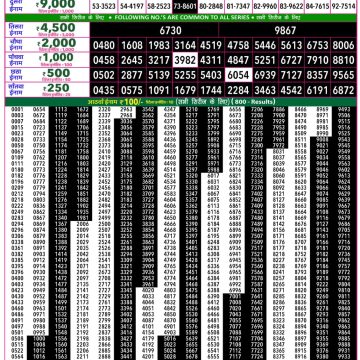The height and width of the screenshot is (360, 360).
Task: Select series number 92-7514
Action: tap(343, 6)
